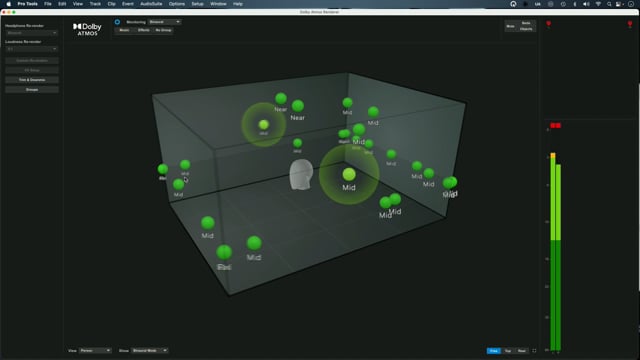Switch to the Rear camera view

point(522,351)
